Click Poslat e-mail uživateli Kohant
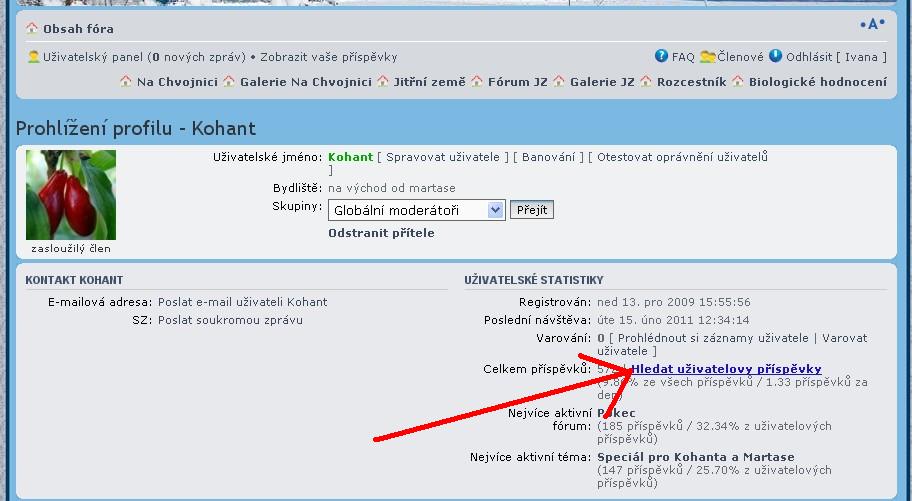The height and width of the screenshot is (501, 912). (242, 302)
